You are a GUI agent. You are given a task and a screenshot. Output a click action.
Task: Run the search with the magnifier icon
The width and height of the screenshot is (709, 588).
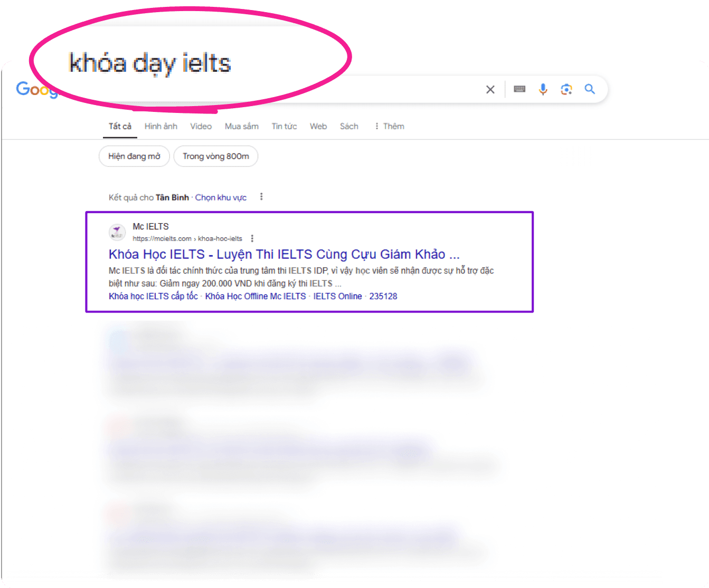pos(590,89)
